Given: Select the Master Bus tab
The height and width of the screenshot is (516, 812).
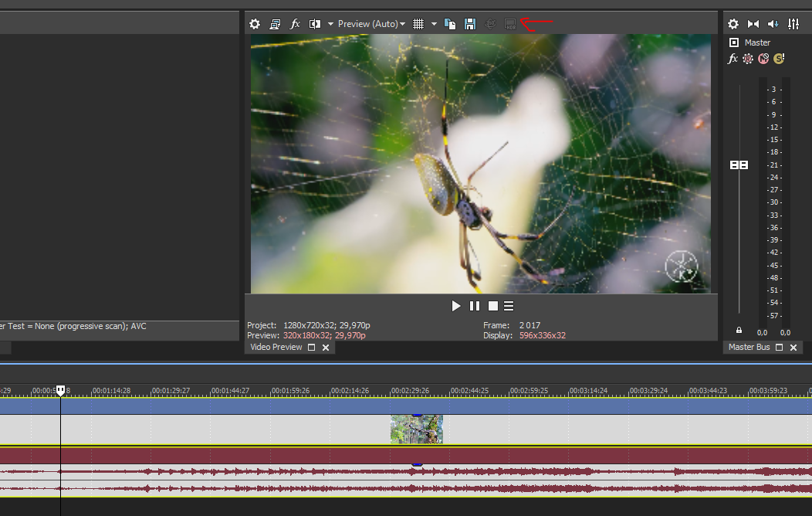Looking at the screenshot, I should pos(749,347).
